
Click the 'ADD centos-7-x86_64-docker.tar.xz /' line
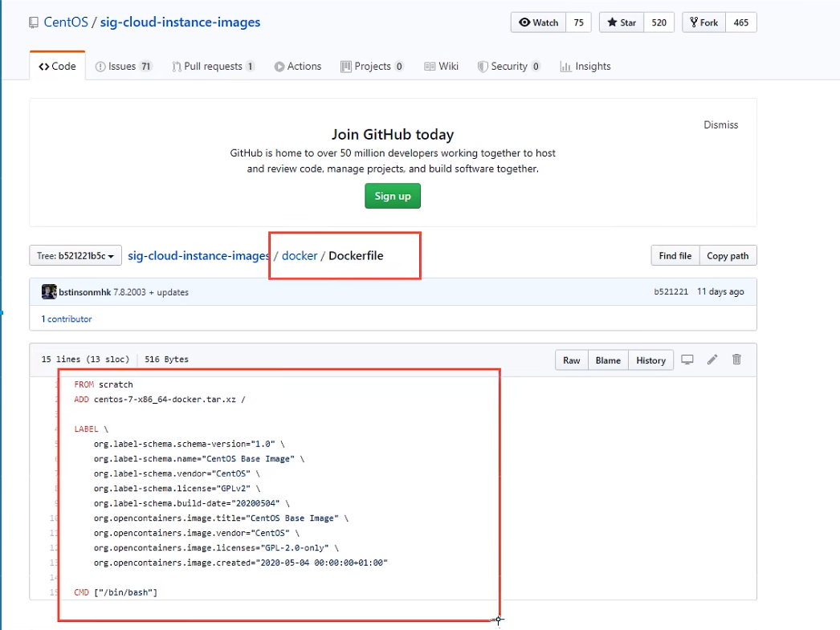[x=160, y=400]
